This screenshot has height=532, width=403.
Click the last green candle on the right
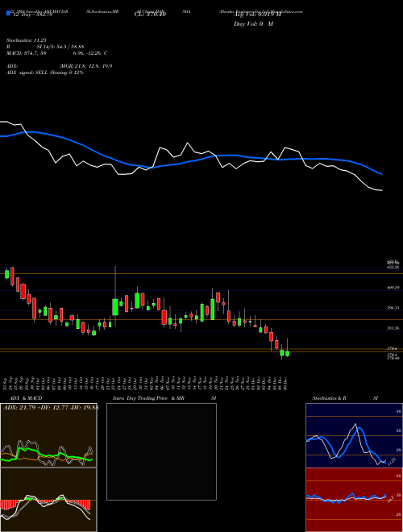coord(287,354)
